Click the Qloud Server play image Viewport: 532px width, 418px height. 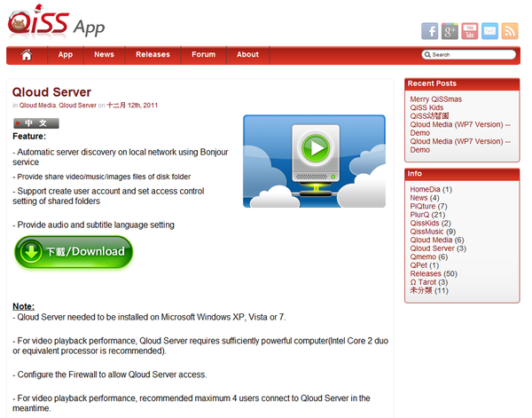point(314,162)
